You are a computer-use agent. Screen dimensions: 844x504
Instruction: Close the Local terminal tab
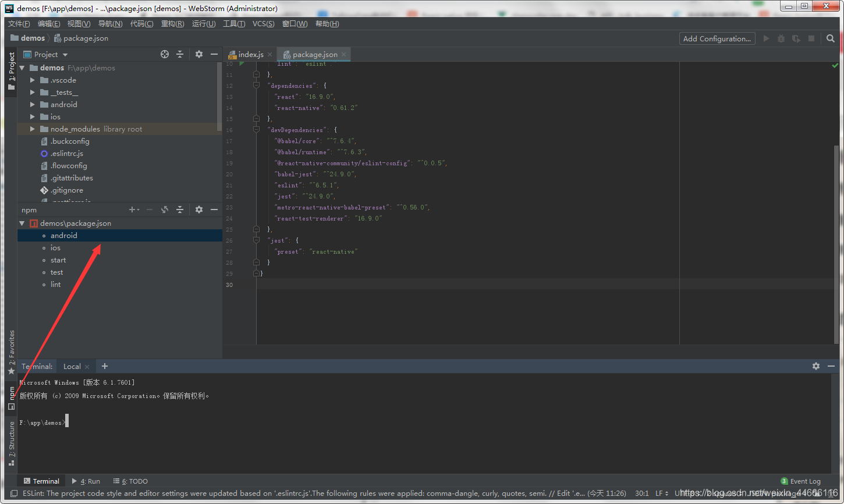87,367
